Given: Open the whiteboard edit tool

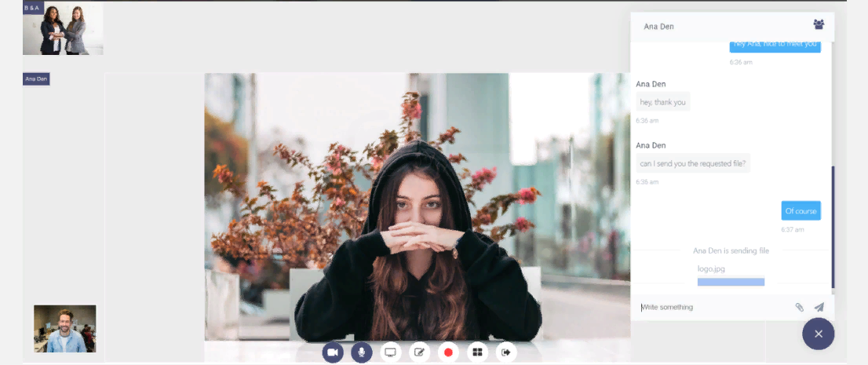Looking at the screenshot, I should [x=419, y=352].
